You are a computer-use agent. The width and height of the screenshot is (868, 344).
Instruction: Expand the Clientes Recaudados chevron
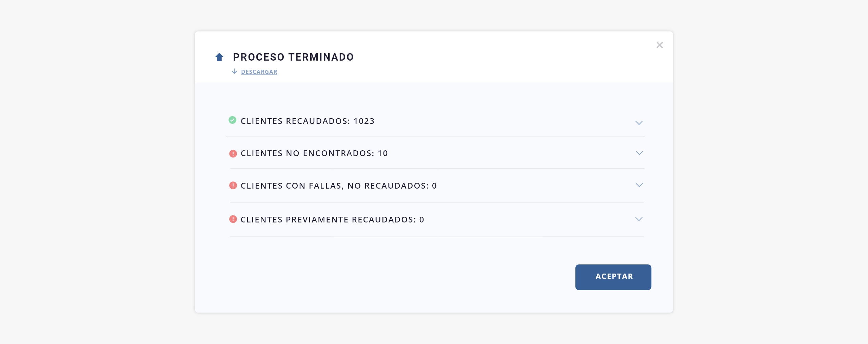[639, 123]
